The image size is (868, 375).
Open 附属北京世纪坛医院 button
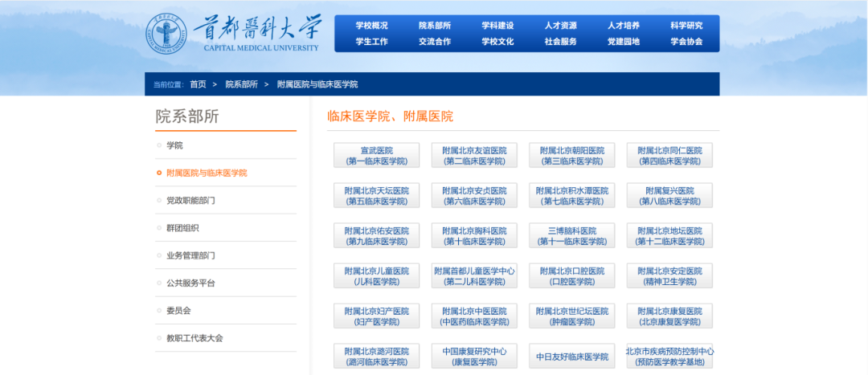[572, 316]
